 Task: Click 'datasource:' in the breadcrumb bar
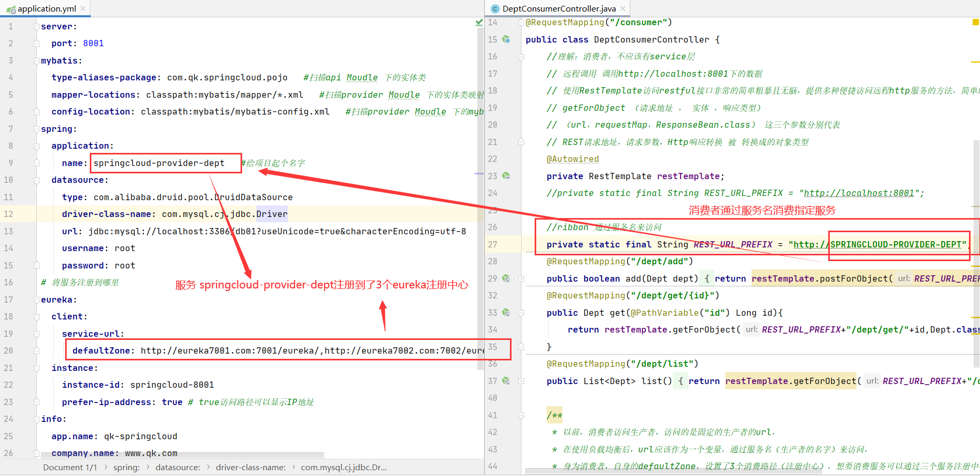point(178,468)
